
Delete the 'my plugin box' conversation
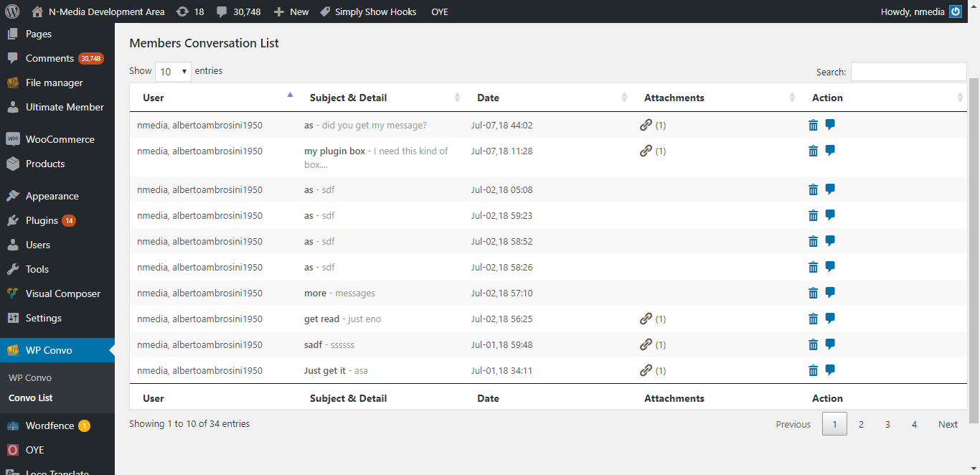[x=813, y=151]
